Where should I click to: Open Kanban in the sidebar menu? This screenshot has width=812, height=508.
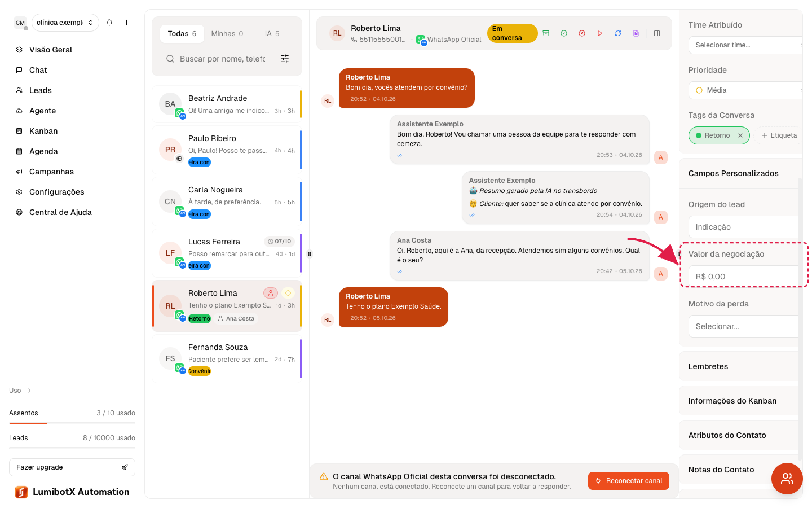coord(43,131)
